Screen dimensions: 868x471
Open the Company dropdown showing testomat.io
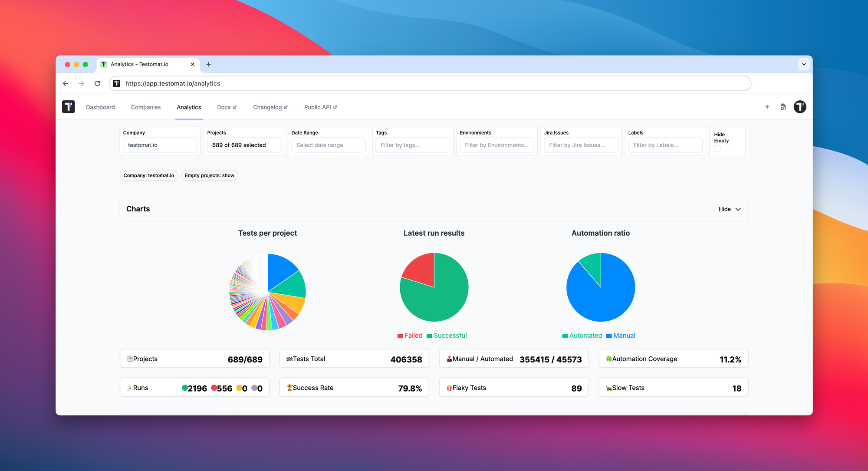coord(160,145)
